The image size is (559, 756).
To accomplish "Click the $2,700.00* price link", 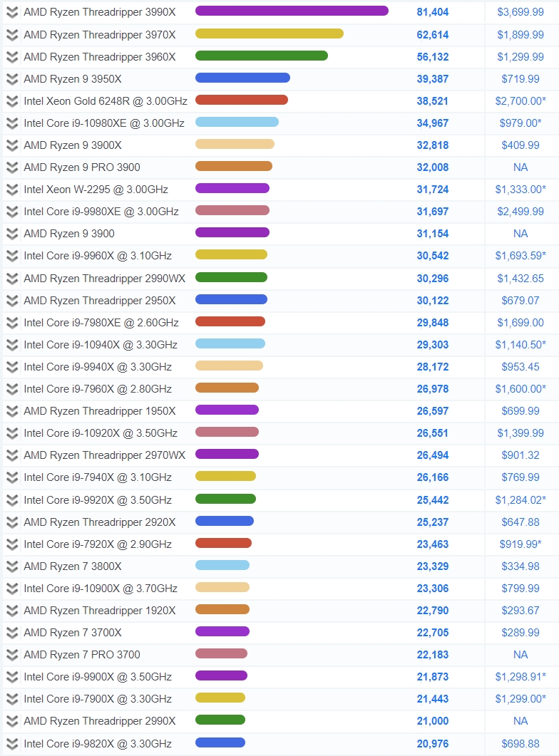I will [520, 100].
